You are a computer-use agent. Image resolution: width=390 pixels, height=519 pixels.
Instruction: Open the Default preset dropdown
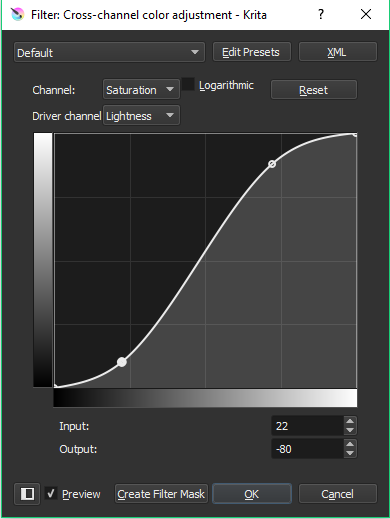coord(109,52)
